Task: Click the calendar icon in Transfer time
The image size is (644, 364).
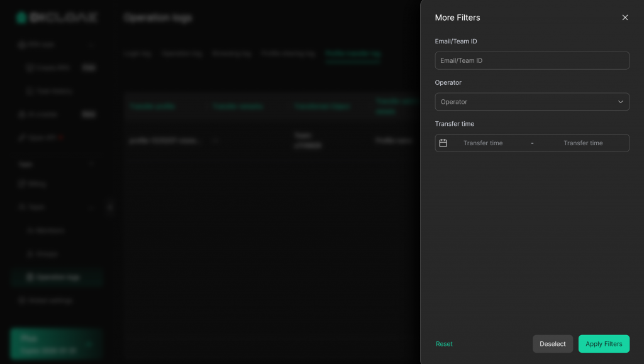Action: 443,143
